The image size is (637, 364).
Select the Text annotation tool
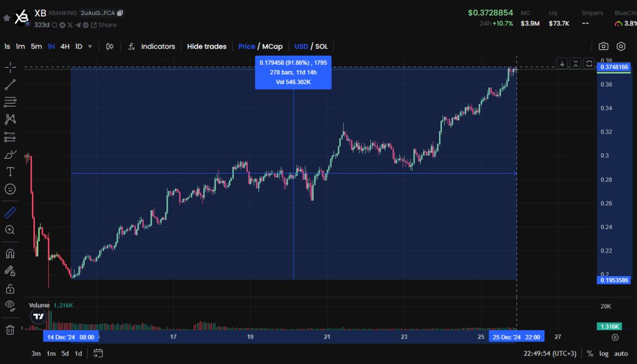pyautogui.click(x=10, y=171)
